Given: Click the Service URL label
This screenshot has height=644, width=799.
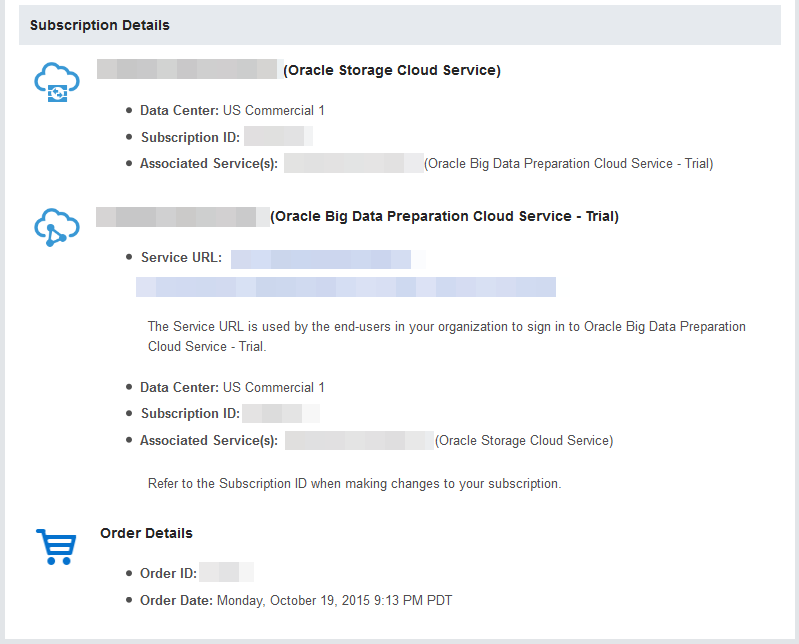Looking at the screenshot, I should tap(181, 258).
